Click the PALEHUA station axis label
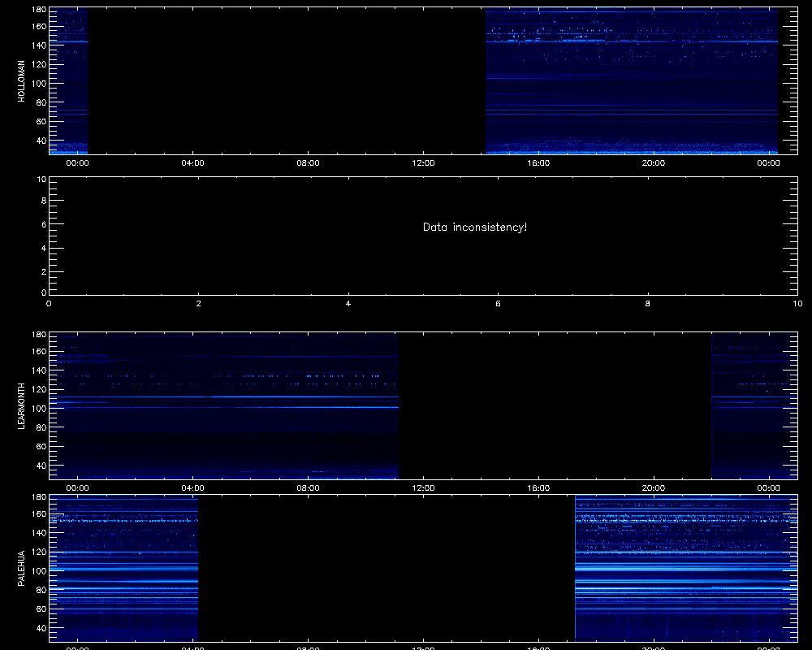 tap(21, 569)
